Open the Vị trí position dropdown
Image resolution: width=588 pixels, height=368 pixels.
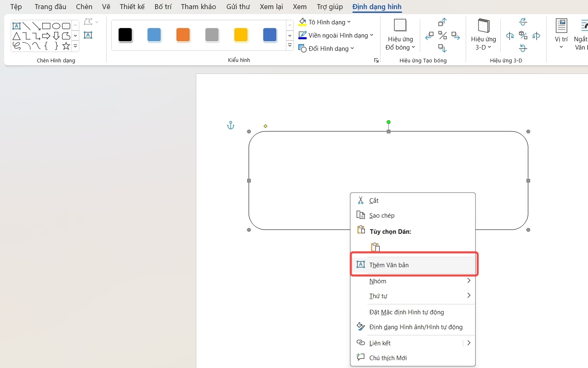[x=561, y=35]
